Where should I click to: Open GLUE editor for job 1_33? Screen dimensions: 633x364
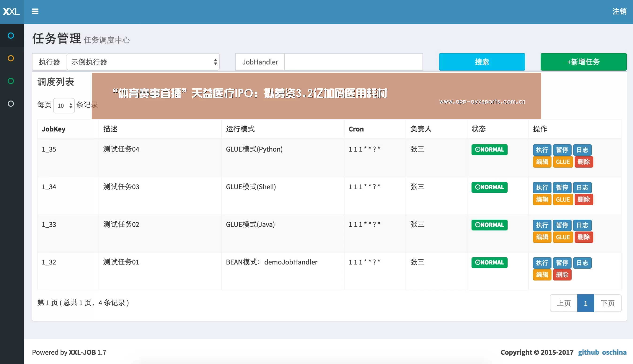pos(563,237)
